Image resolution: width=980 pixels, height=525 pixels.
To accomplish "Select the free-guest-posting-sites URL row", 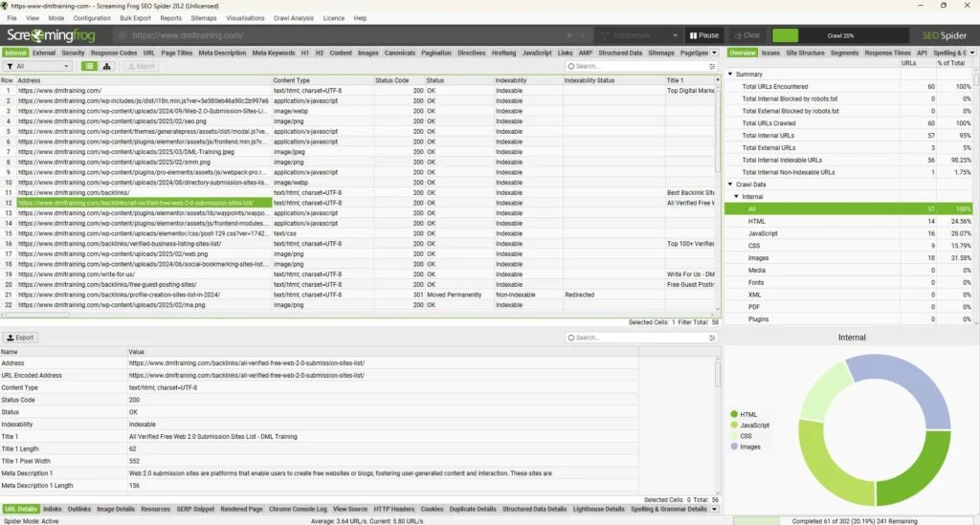I will click(x=360, y=285).
